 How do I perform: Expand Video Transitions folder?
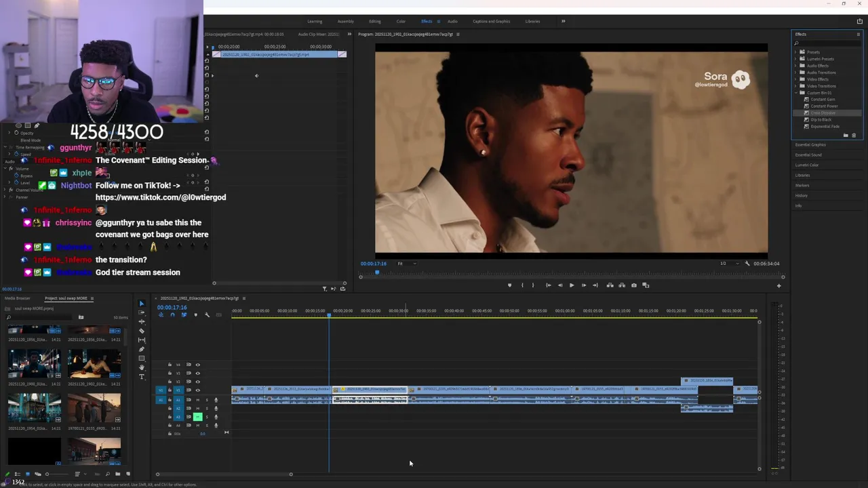pyautogui.click(x=795, y=86)
